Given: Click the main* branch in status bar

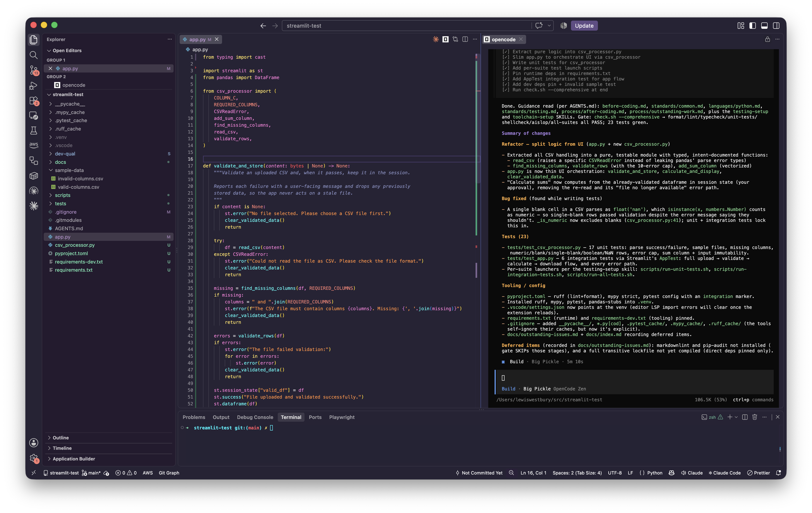Looking at the screenshot, I should (x=91, y=473).
